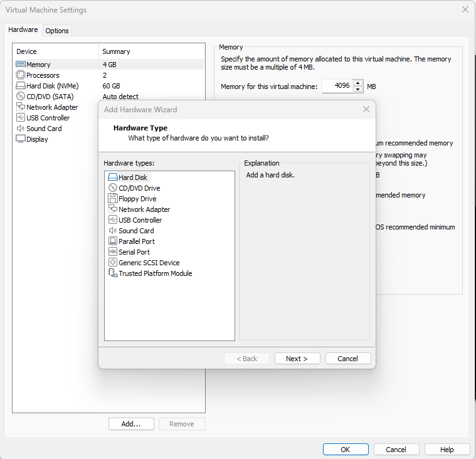Close the Add Hardware Wizard dialog

(x=366, y=109)
